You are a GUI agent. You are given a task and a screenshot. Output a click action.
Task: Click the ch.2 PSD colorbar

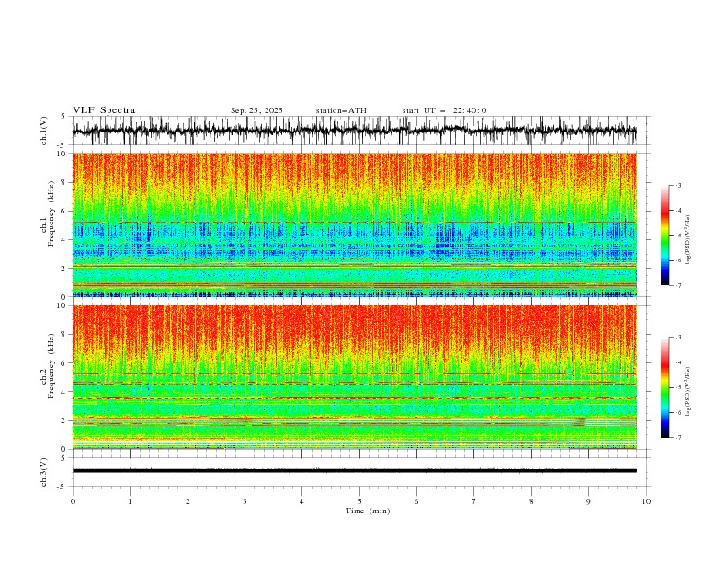point(665,387)
